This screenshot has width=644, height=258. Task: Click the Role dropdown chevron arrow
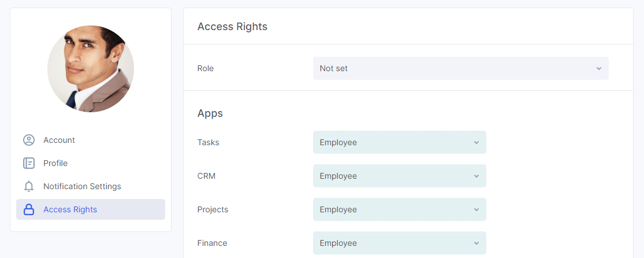coord(599,68)
